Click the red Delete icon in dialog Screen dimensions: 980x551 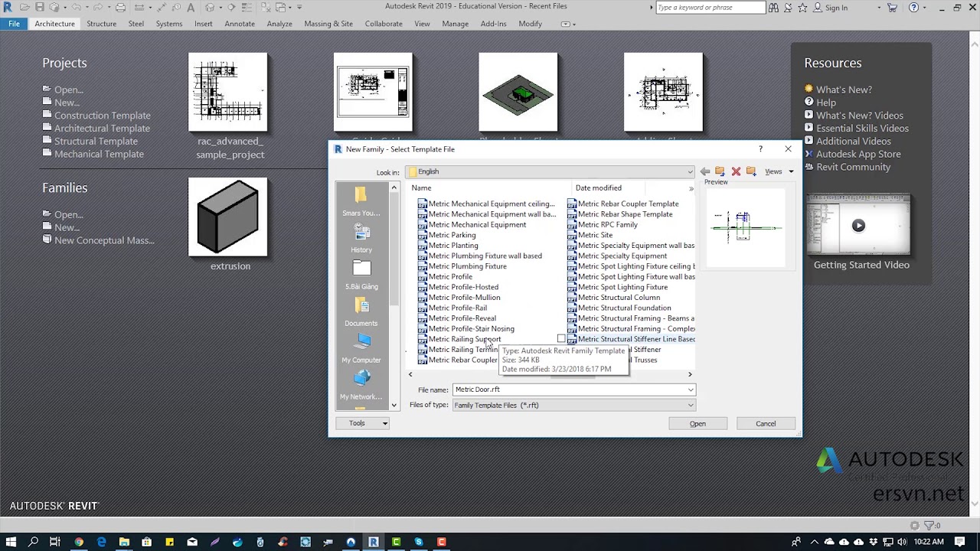[736, 171]
